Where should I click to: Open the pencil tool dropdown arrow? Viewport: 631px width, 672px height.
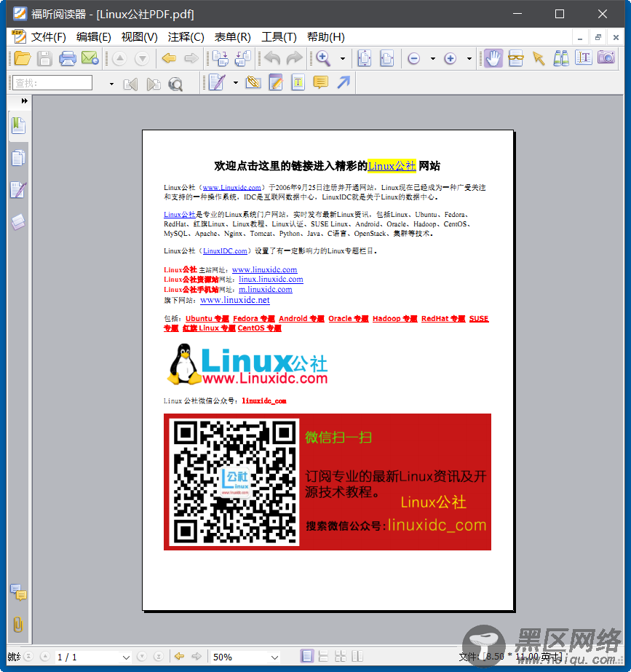pyautogui.click(x=236, y=82)
